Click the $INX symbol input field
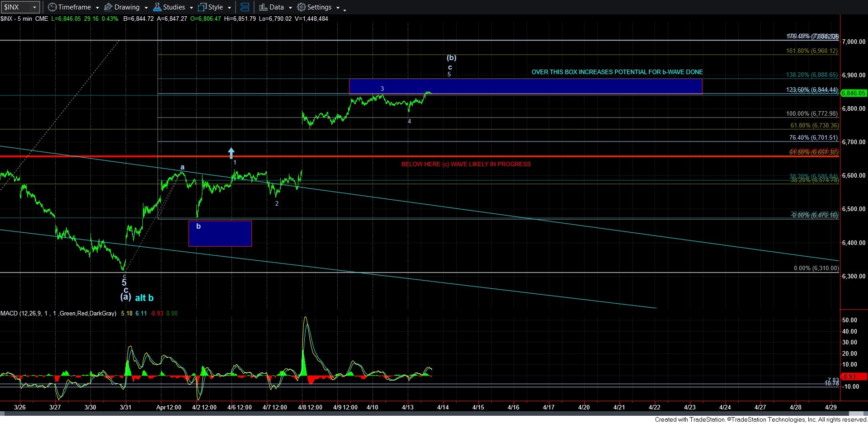The image size is (868, 423). [x=16, y=7]
